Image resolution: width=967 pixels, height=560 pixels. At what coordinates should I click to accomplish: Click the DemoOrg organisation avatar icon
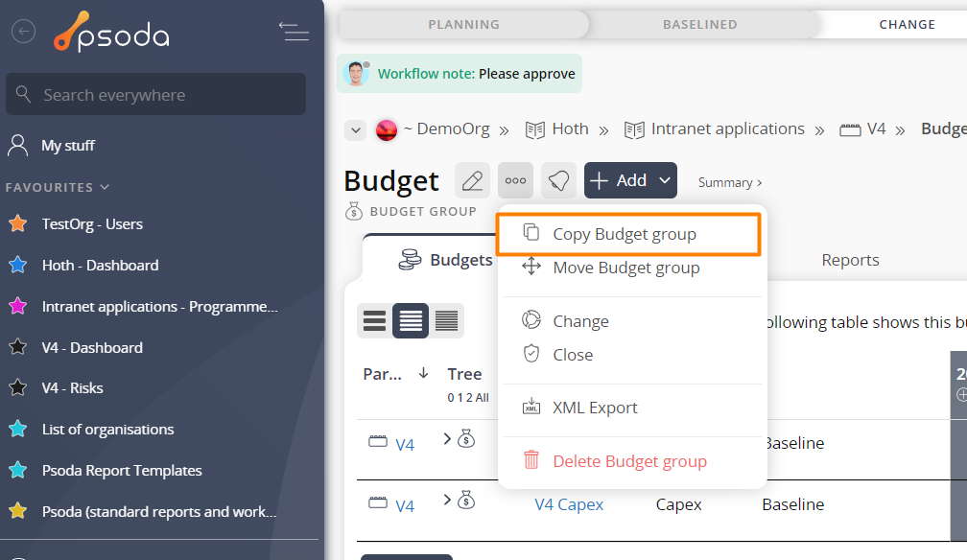point(387,129)
